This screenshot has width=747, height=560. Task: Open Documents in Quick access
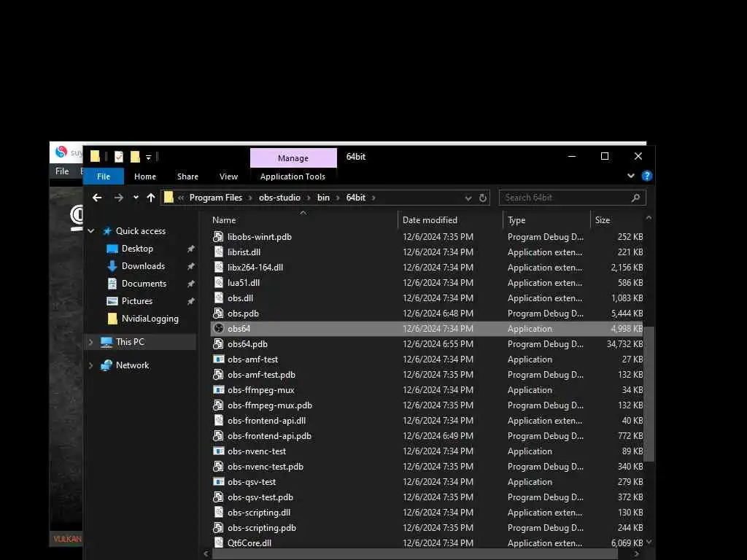tap(144, 284)
